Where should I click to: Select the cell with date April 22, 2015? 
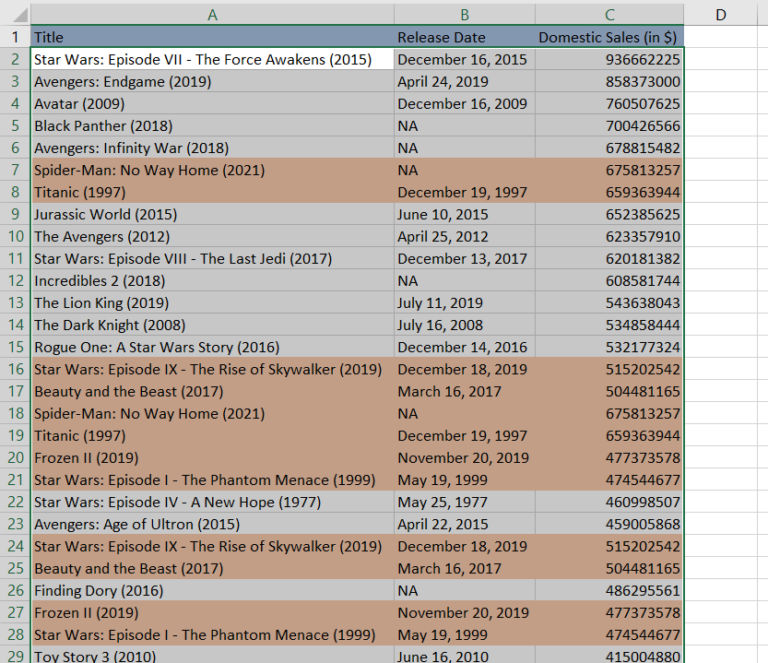(464, 524)
